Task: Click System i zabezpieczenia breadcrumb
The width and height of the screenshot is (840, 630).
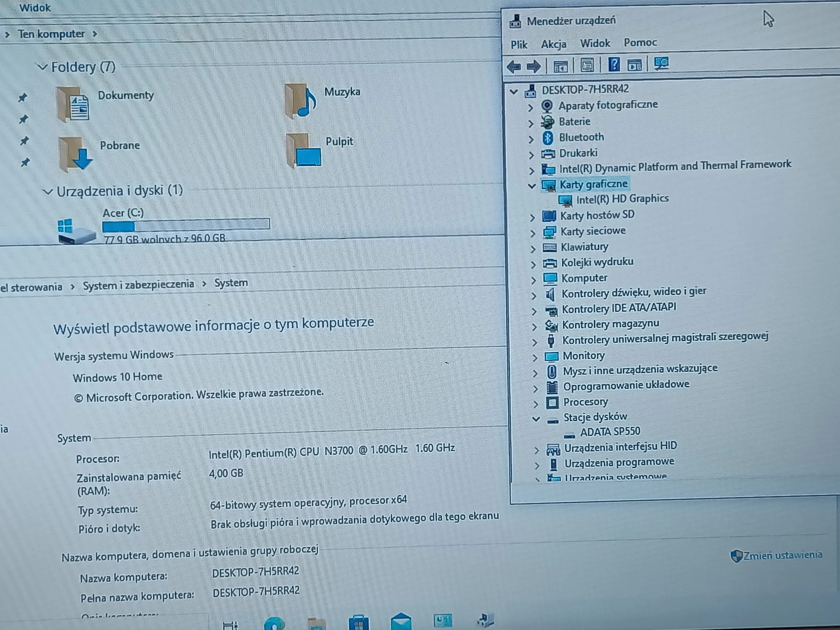Action: 138,285
